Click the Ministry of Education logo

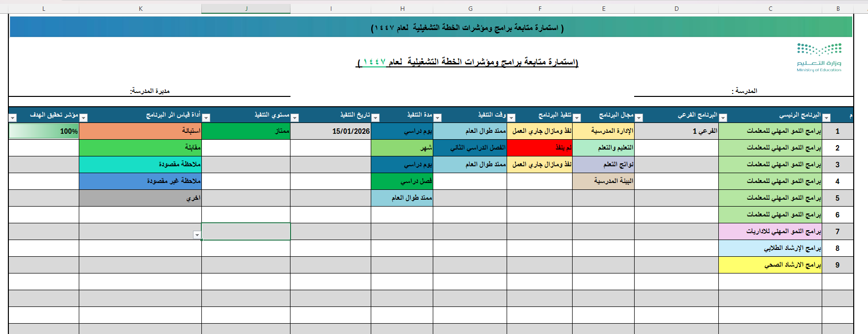click(819, 58)
